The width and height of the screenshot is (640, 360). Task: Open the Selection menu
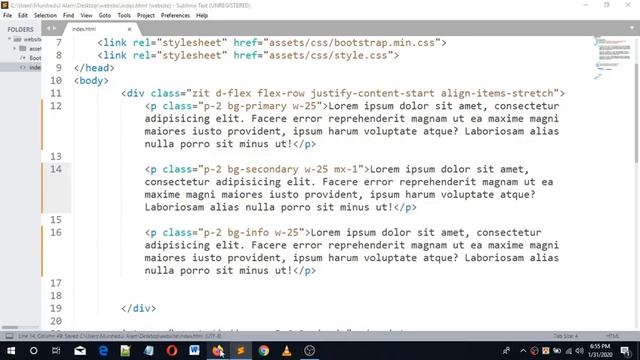pos(45,16)
